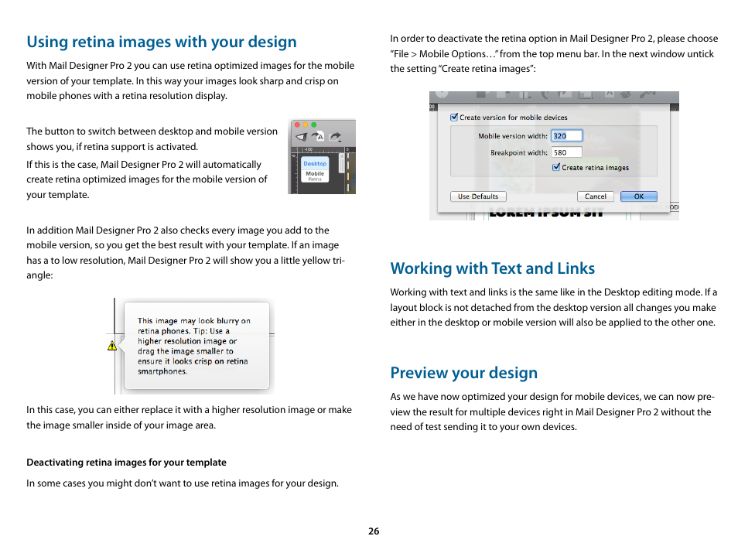
Task: Click Cancel in the mobile options dialog
Action: [x=596, y=196]
